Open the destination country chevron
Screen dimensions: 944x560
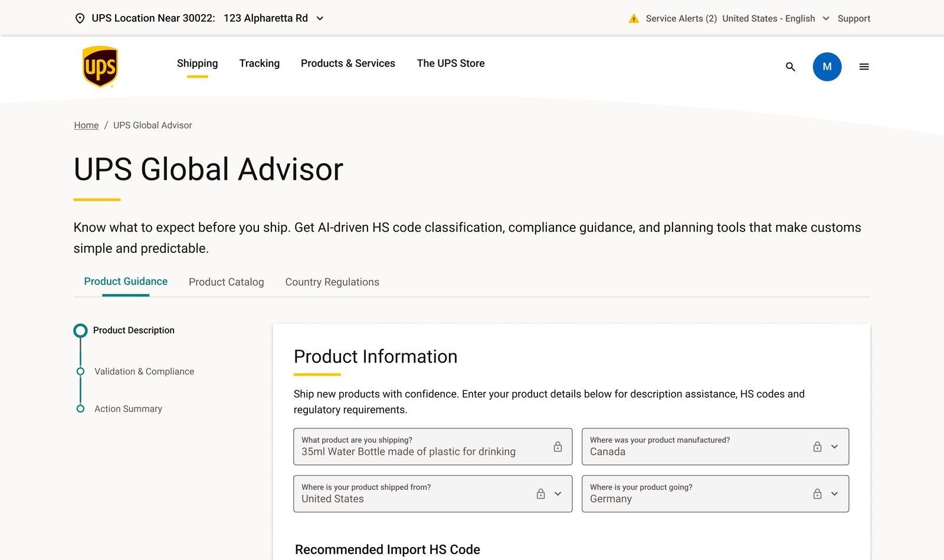(834, 493)
